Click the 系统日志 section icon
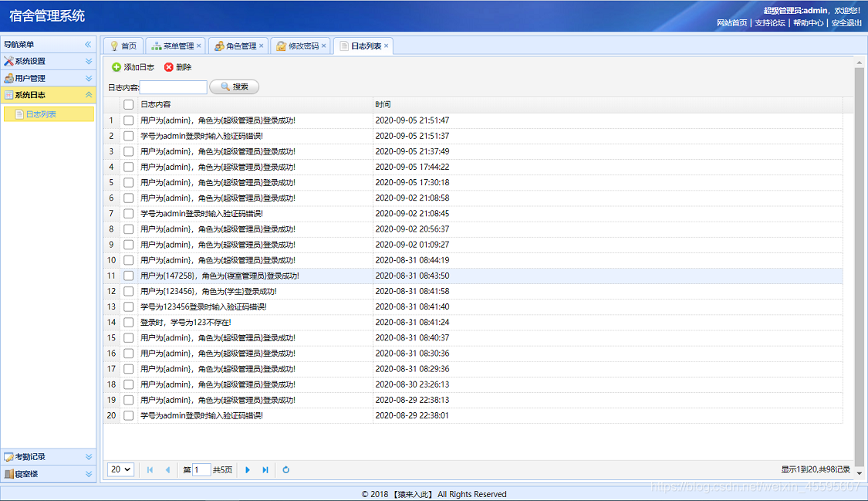This screenshot has width=868, height=501. (8, 95)
